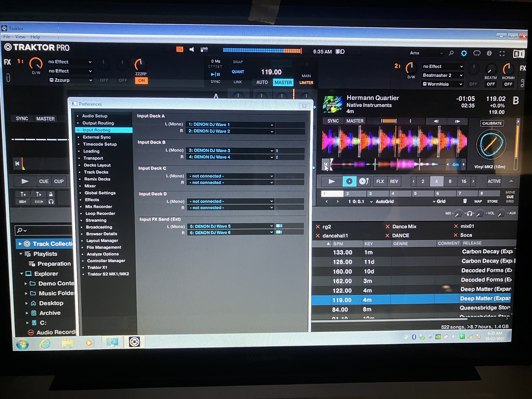532x399 pixels.
Task: Click left deck CUP button
Action: 59,182
